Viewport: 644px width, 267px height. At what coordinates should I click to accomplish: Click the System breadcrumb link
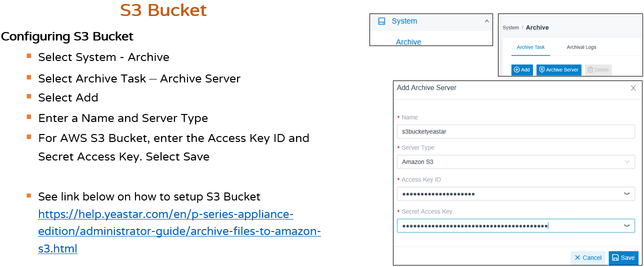pyautogui.click(x=510, y=28)
